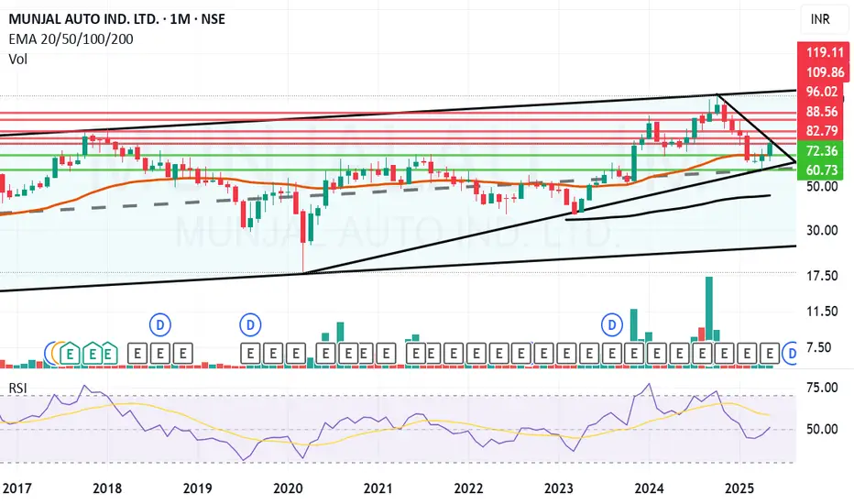Image resolution: width=854 pixels, height=504 pixels.
Task: Click the 109.86 red price label
Action: click(x=825, y=71)
